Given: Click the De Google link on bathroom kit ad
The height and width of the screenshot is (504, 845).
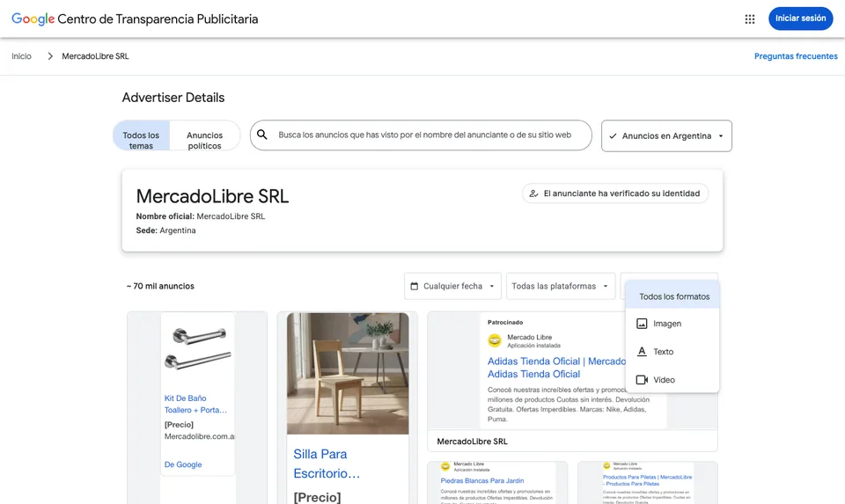Looking at the screenshot, I should 183,464.
